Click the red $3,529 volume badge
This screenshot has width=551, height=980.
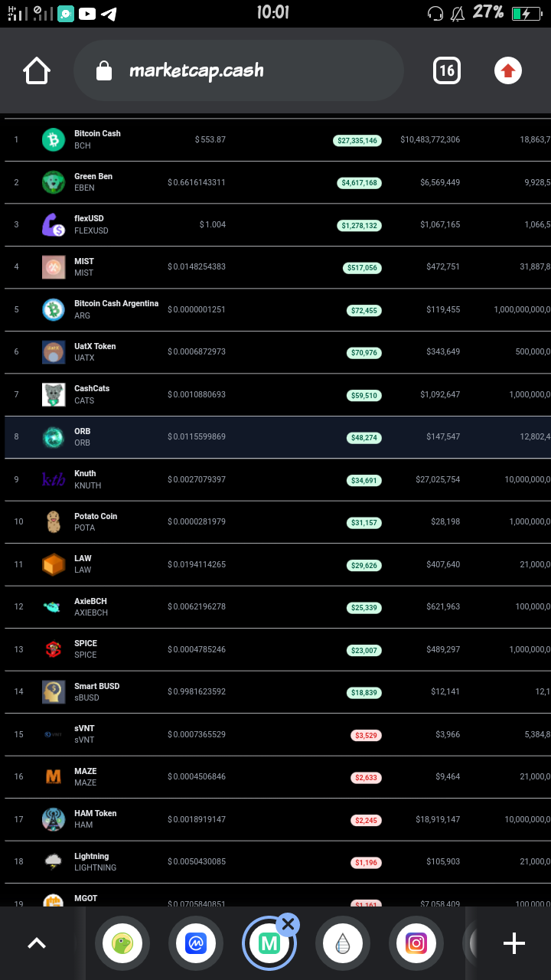tap(366, 735)
